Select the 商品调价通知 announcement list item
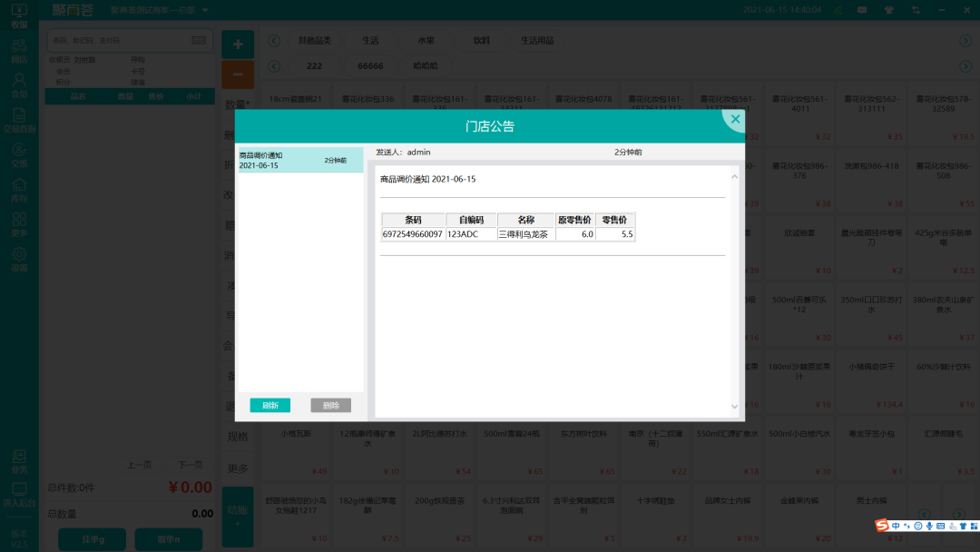Image resolution: width=980 pixels, height=552 pixels. pos(299,161)
